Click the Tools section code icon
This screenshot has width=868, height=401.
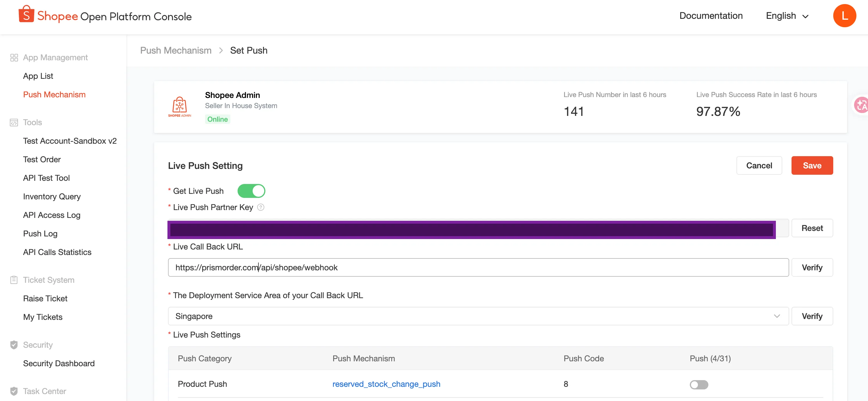point(14,122)
